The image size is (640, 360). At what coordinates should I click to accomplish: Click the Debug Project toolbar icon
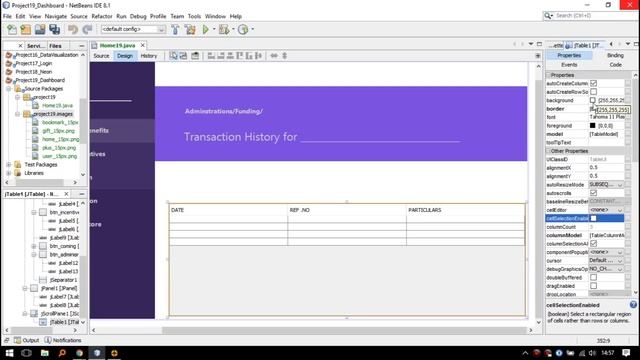[x=224, y=29]
